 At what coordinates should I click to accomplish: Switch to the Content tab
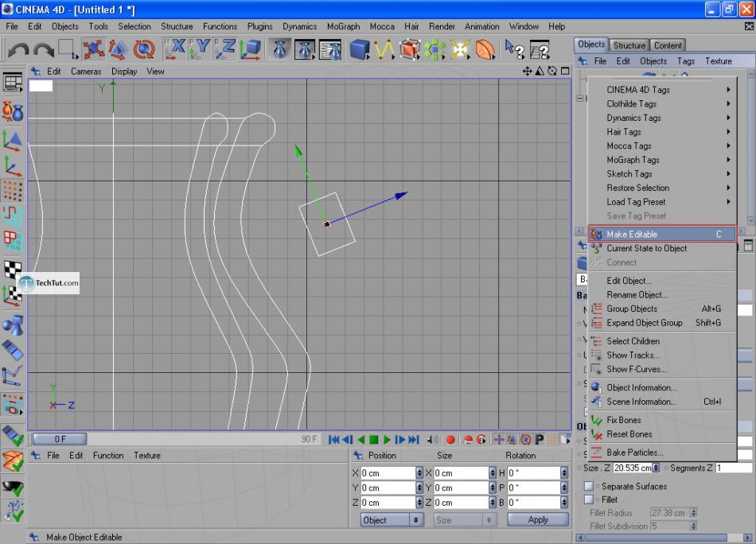tap(668, 45)
